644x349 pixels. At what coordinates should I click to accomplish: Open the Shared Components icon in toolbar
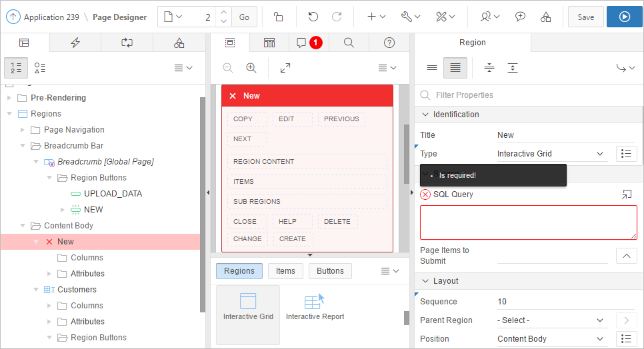tap(545, 17)
